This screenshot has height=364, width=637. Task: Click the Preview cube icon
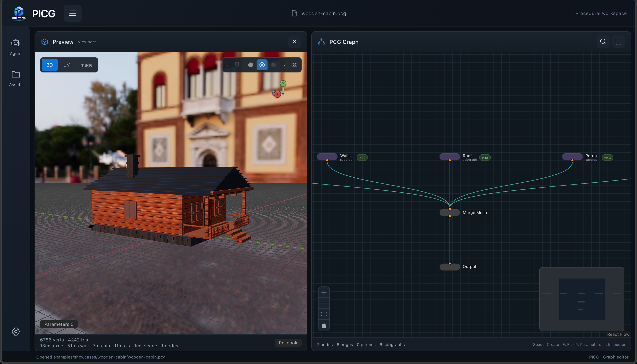tap(44, 42)
